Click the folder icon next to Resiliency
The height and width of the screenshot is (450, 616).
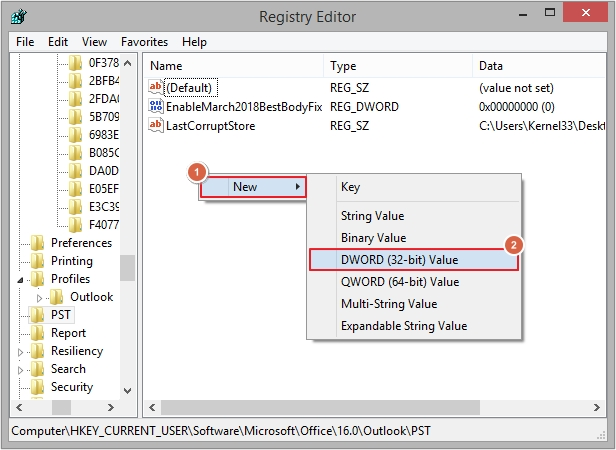(x=37, y=351)
